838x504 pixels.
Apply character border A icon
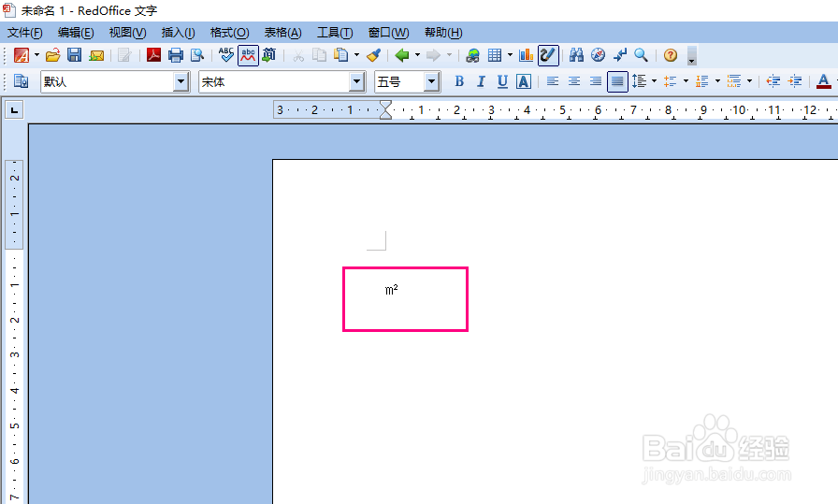pos(524,81)
